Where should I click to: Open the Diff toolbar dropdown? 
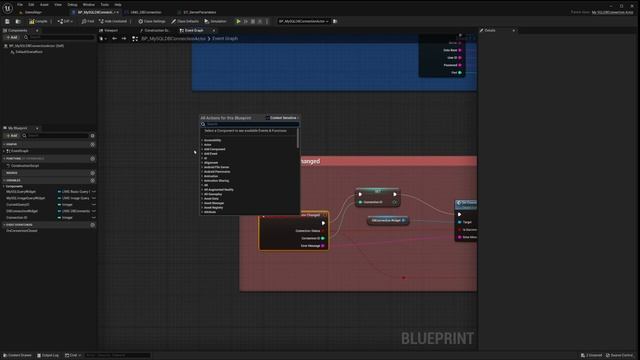(x=64, y=21)
